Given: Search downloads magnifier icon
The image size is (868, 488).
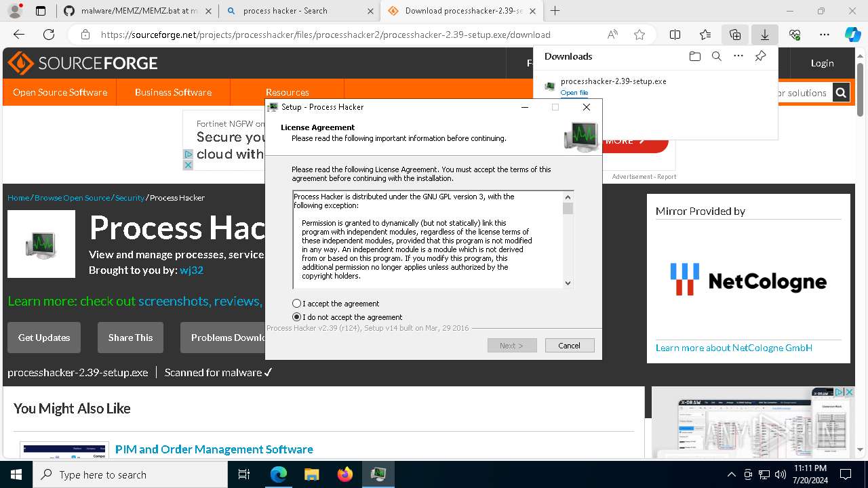Looking at the screenshot, I should (x=717, y=57).
